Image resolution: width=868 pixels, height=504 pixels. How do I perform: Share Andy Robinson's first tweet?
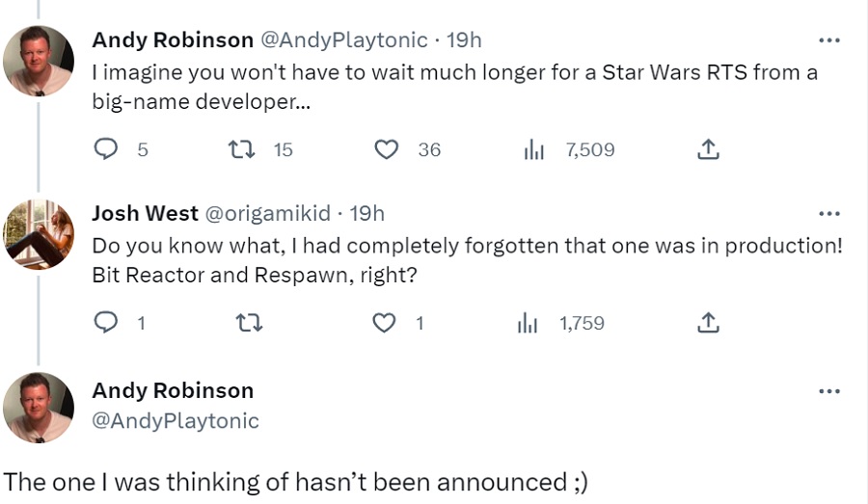click(707, 149)
